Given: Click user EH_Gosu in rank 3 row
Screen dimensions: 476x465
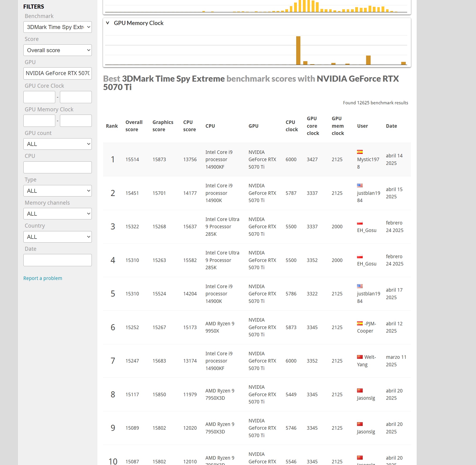Looking at the screenshot, I should point(367,230).
